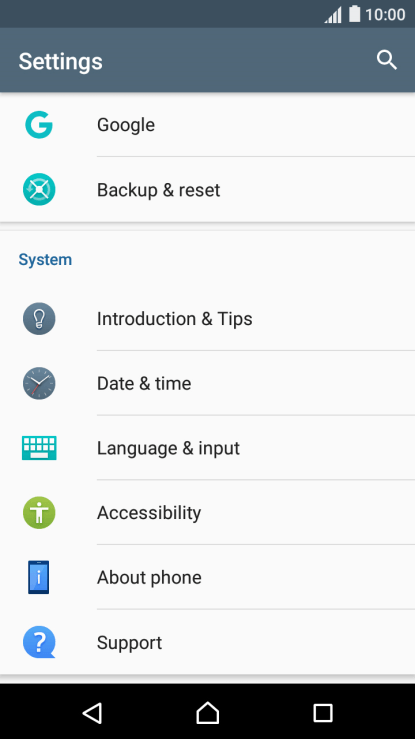Image resolution: width=415 pixels, height=739 pixels.
Task: Open Introduction & Tips
Action: [207, 319]
